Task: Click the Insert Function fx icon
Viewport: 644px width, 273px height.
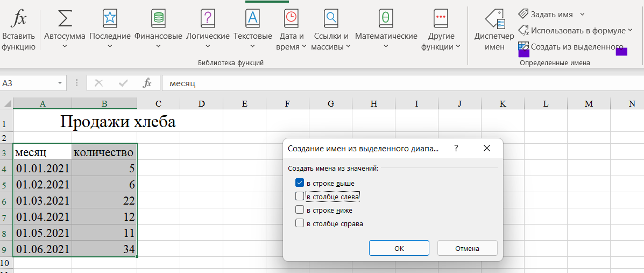Action: [19, 19]
